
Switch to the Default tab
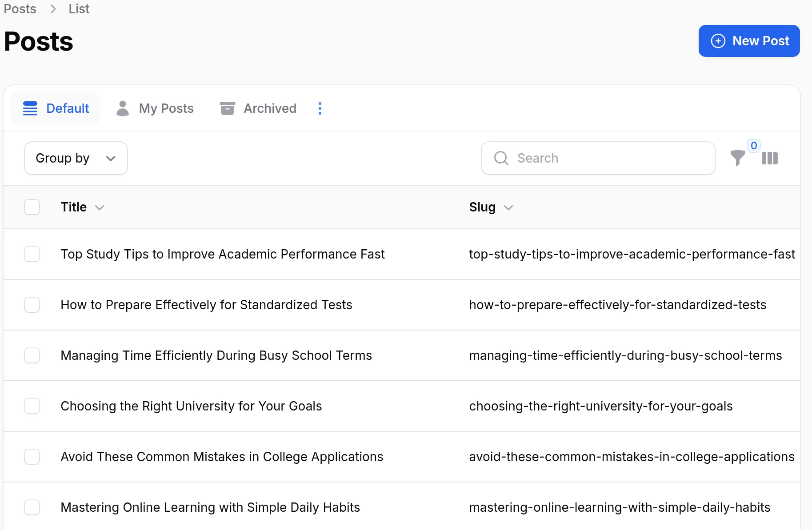pyautogui.click(x=55, y=108)
